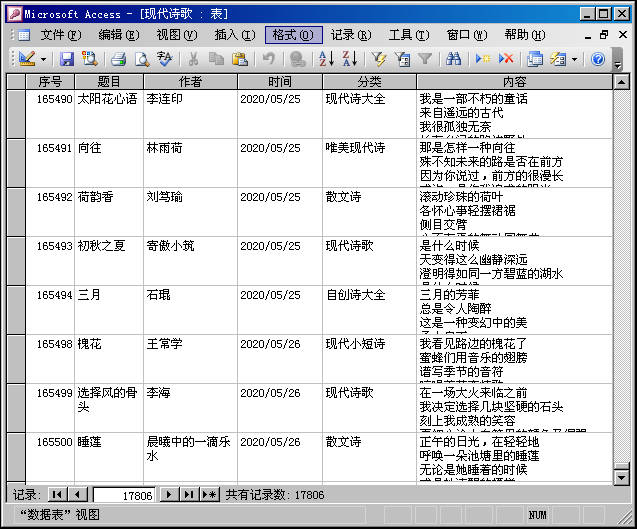The image size is (637, 529).
Task: Click the File Search icon
Action: pyautogui.click(x=89, y=59)
